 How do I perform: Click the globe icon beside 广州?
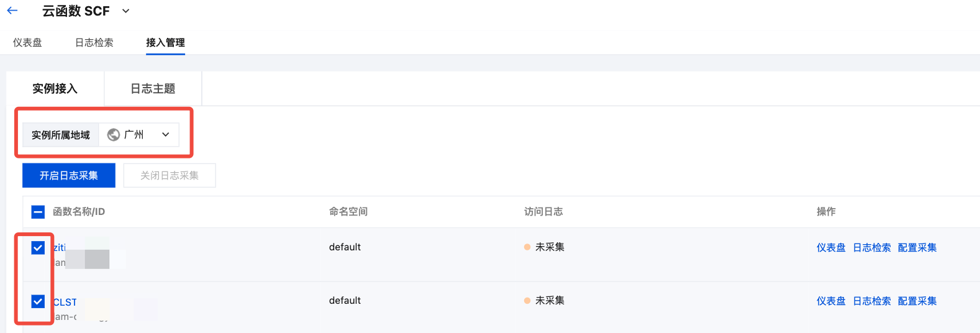tap(114, 135)
